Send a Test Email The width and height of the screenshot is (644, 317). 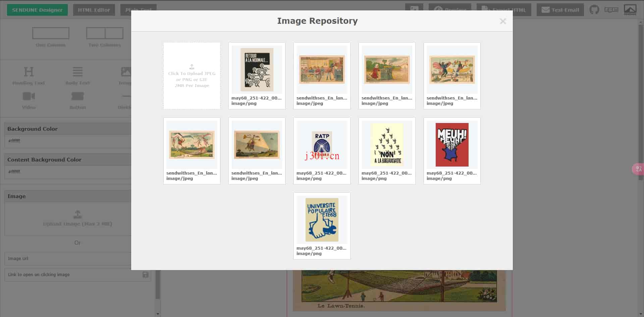[x=560, y=10]
